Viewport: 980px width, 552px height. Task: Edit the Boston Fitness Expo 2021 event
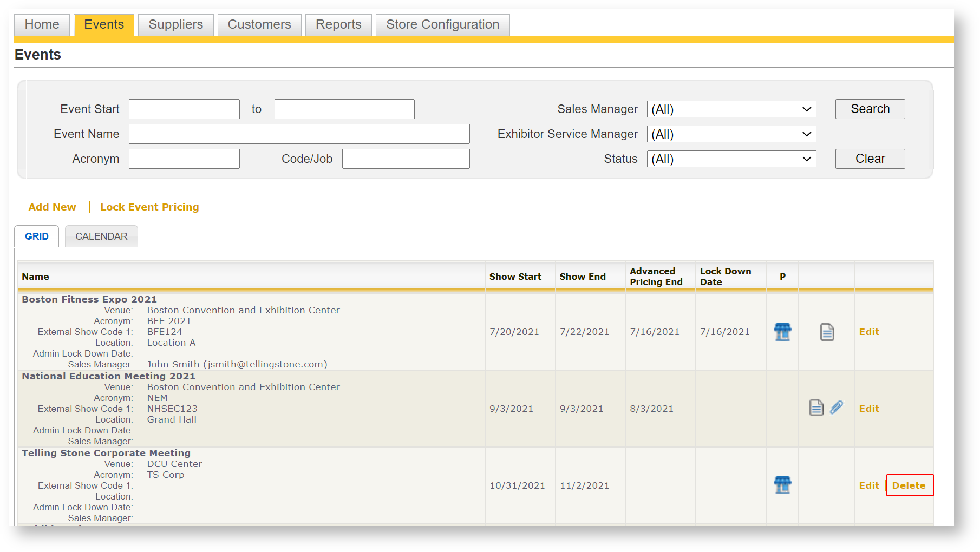tap(868, 332)
